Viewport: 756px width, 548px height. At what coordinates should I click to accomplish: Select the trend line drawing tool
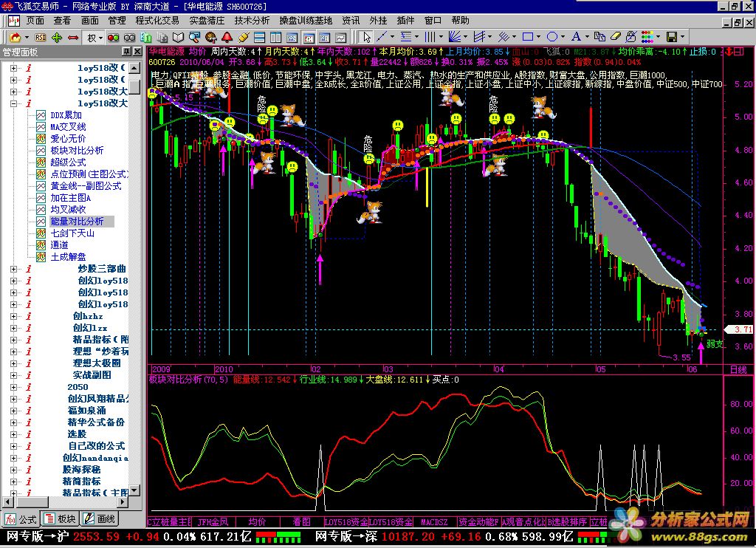coord(382,37)
